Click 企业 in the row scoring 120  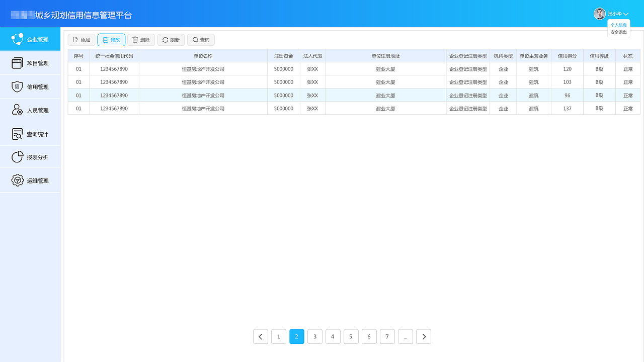tap(503, 69)
